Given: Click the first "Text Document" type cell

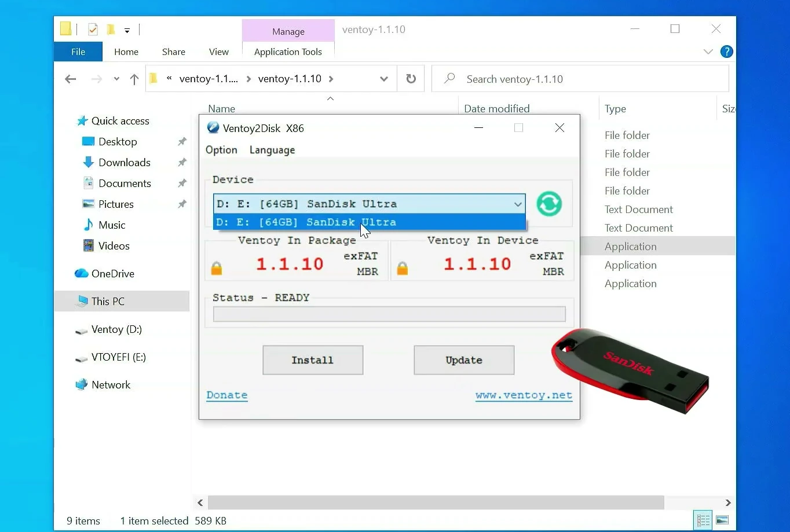Looking at the screenshot, I should coord(639,210).
